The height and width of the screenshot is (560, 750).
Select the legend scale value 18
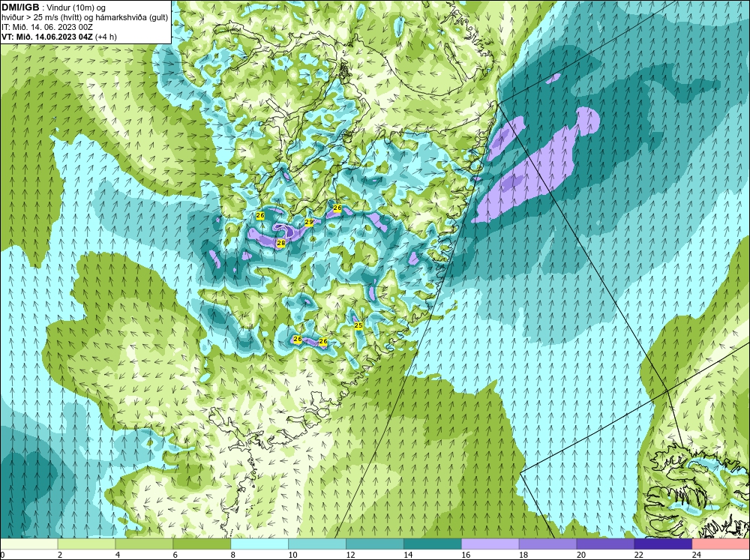523,555
